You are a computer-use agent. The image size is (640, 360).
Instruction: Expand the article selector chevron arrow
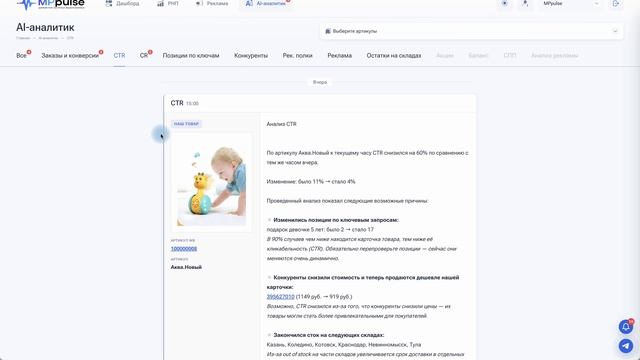[615, 31]
